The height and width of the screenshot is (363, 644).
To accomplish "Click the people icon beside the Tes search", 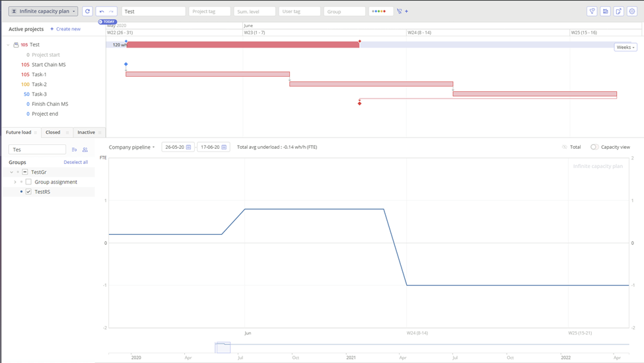I will click(x=85, y=149).
